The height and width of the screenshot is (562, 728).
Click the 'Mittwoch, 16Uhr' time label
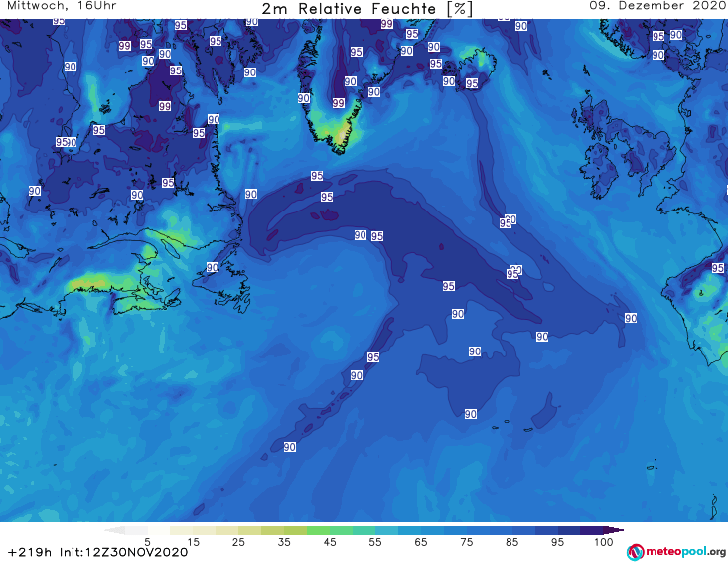pos(62,6)
